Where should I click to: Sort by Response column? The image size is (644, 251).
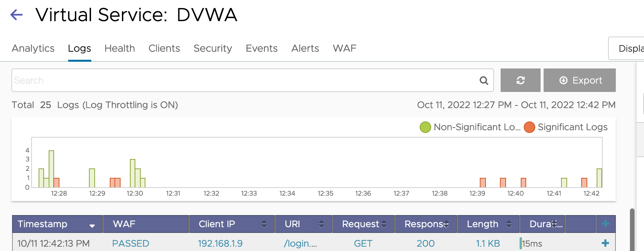[x=426, y=224]
